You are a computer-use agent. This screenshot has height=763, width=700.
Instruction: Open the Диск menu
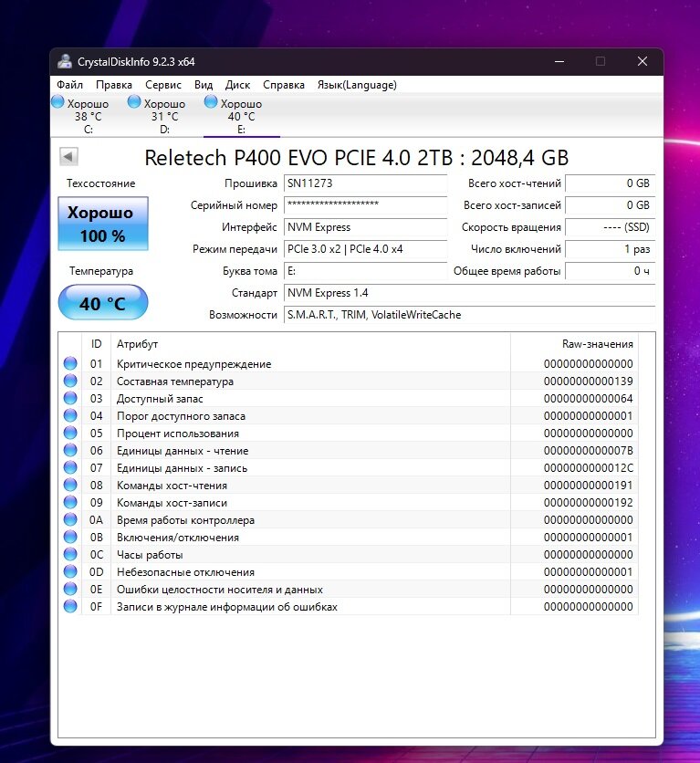(237, 85)
